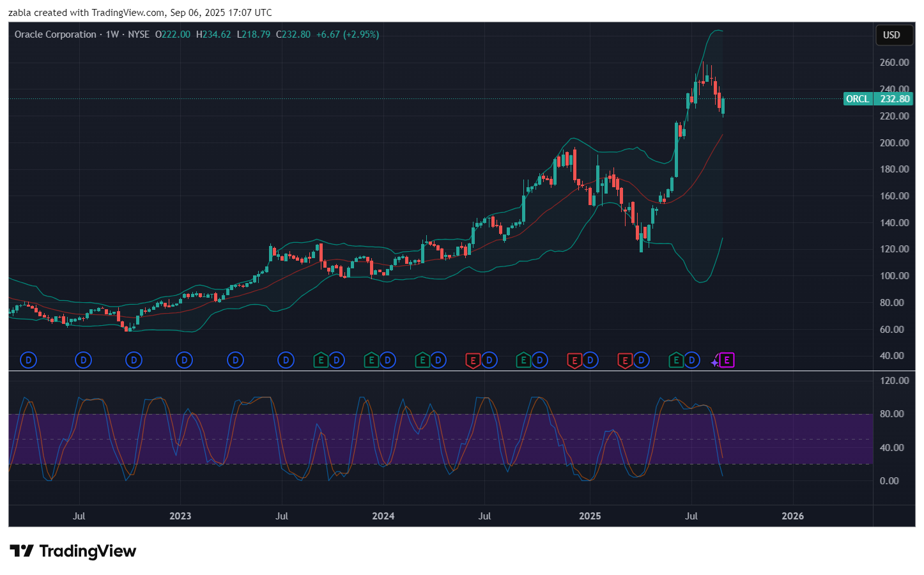The height and width of the screenshot is (575, 924).
Task: Click the dividend D marker above the 2025 label
Action: 590,360
